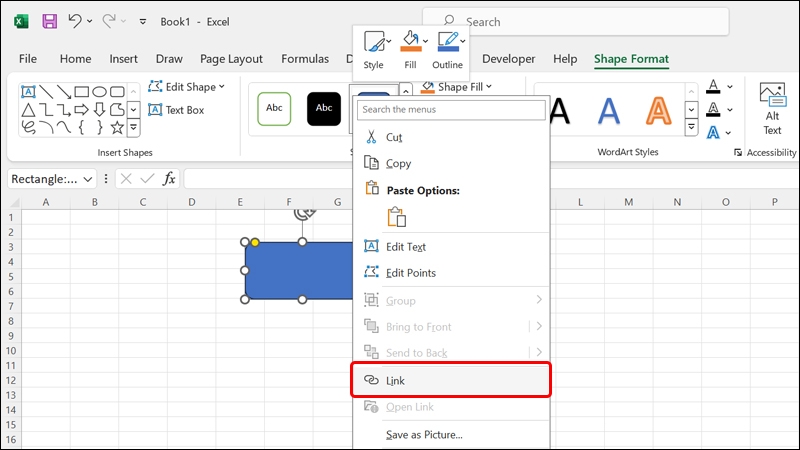
Task: Click the blue rounded rectangle shape
Action: (x=299, y=270)
